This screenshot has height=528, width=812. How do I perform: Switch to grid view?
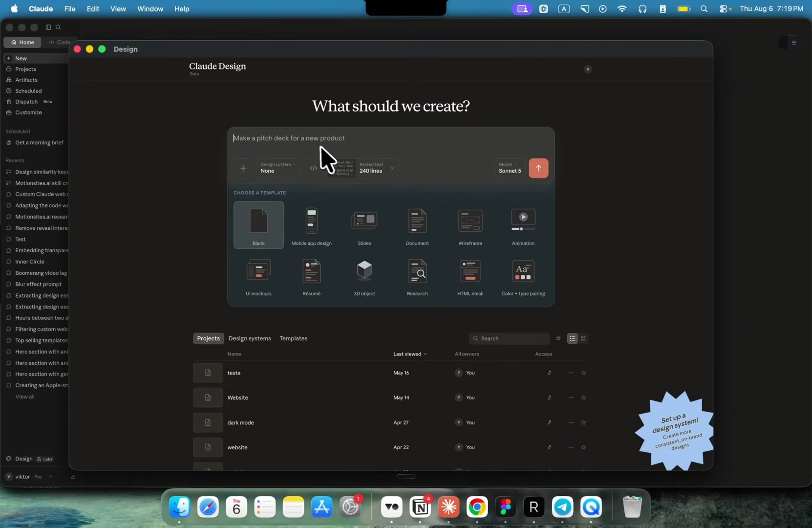tap(583, 338)
